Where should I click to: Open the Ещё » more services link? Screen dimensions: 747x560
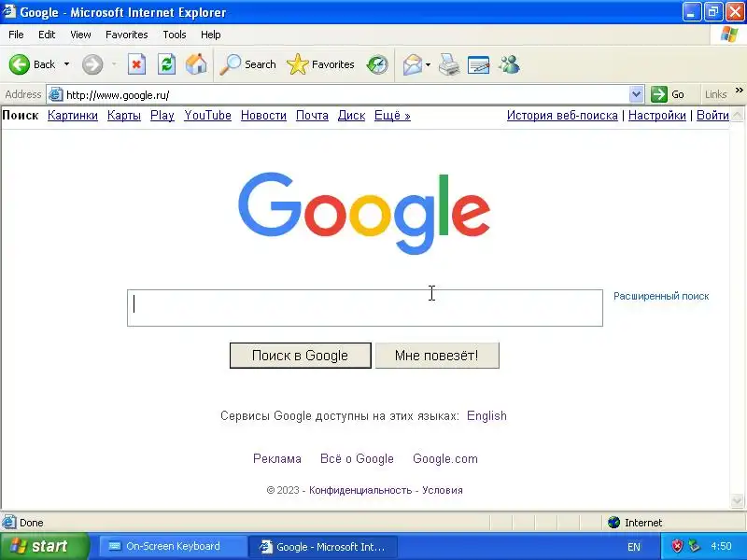pyautogui.click(x=392, y=115)
